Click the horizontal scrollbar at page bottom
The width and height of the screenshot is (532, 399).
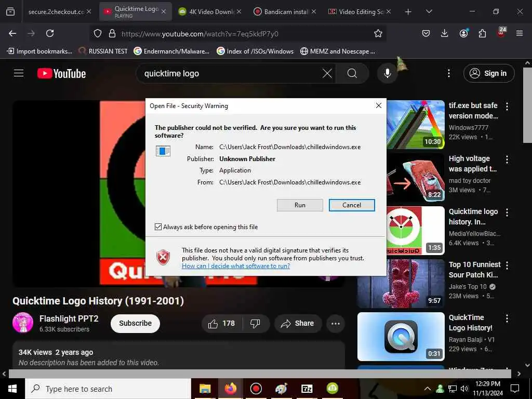tap(260, 374)
